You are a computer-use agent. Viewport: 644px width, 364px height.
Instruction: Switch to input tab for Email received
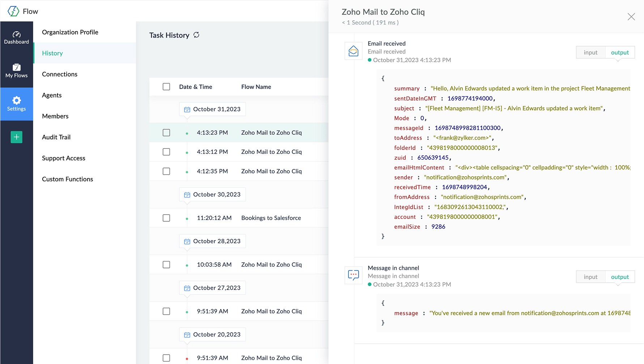coord(590,52)
